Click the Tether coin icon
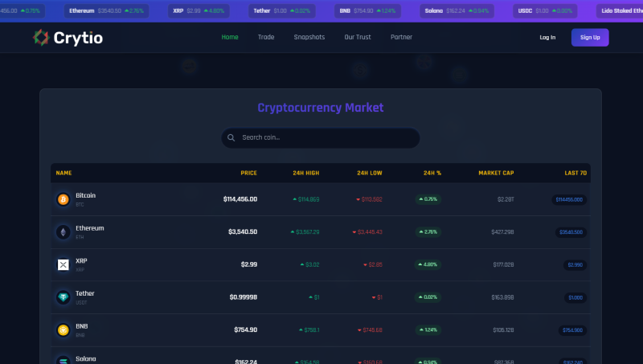This screenshot has height=364, width=643. [63, 297]
